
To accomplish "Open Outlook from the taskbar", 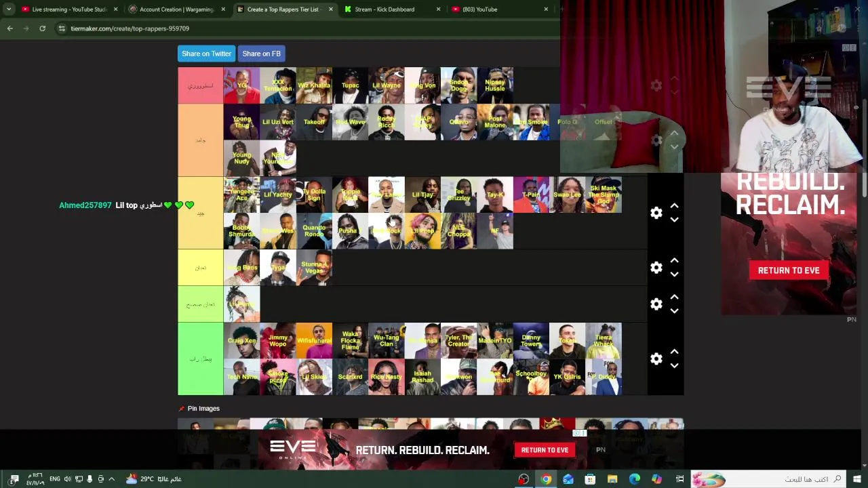I will [568, 479].
